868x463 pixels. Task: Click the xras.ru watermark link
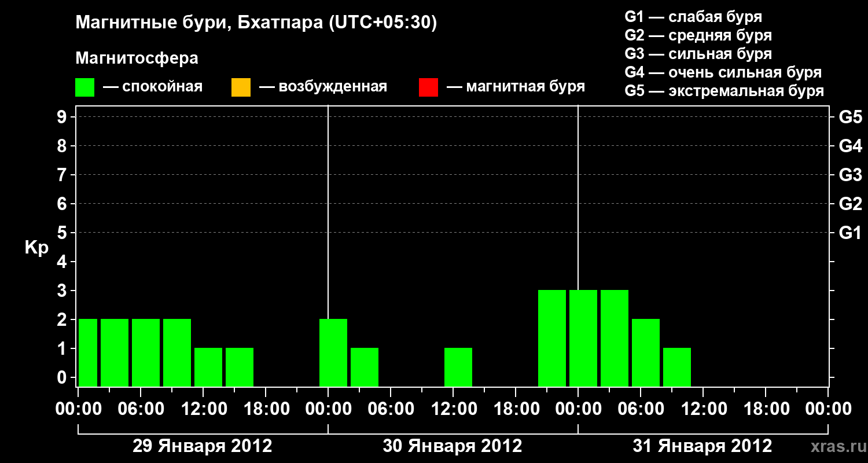point(836,446)
